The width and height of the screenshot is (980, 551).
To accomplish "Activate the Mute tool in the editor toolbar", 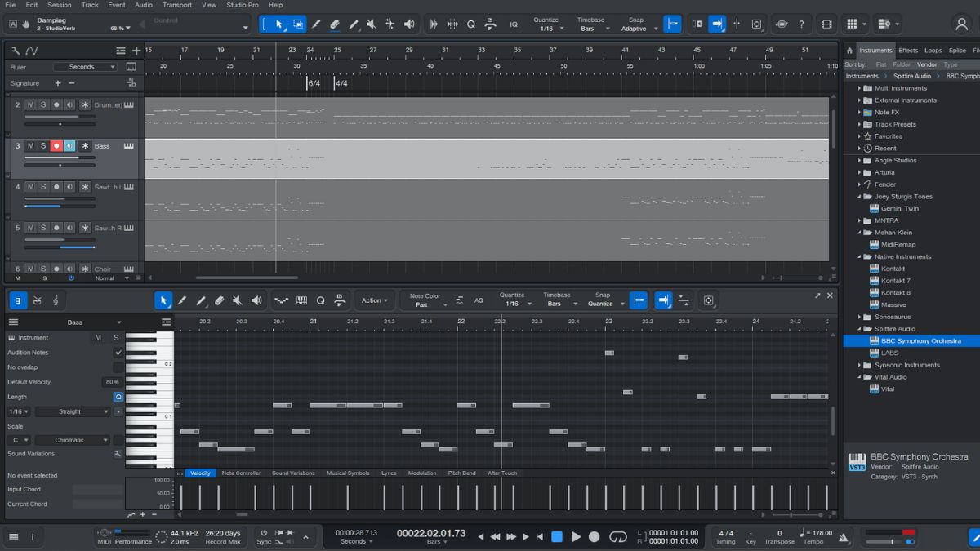I will click(x=239, y=300).
